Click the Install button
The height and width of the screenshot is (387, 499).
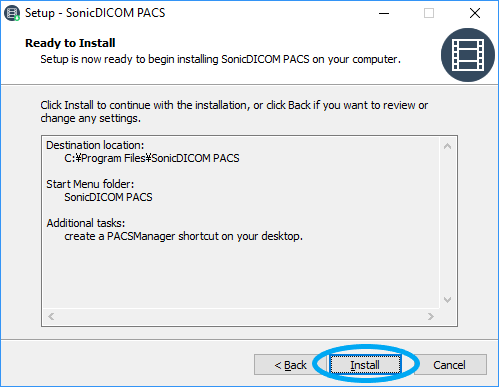pyautogui.click(x=365, y=365)
